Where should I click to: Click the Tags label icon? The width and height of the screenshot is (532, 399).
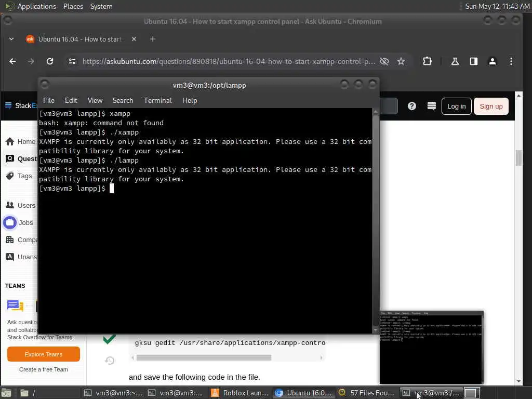coord(10,176)
